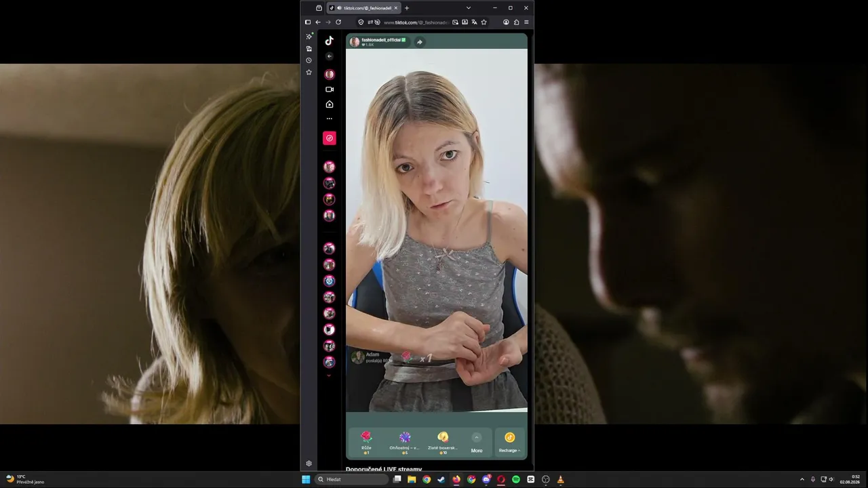Open the Firefox account icon
This screenshot has width=868, height=488.
point(506,22)
